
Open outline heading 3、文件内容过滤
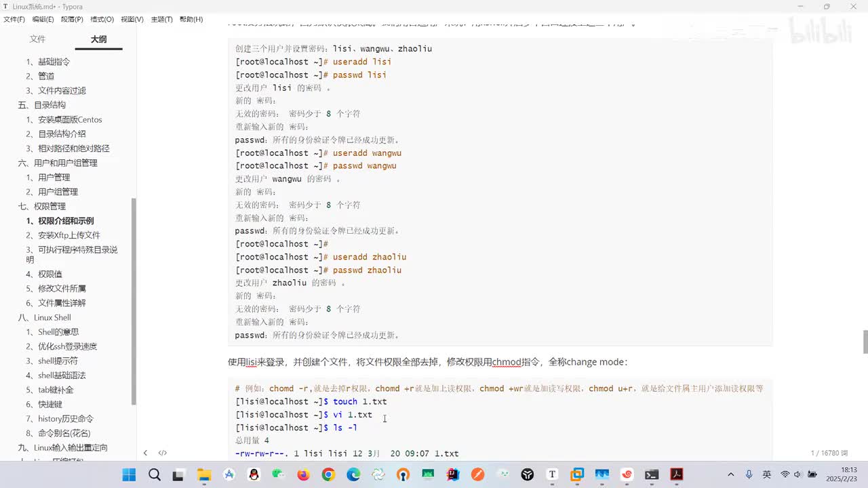point(56,91)
